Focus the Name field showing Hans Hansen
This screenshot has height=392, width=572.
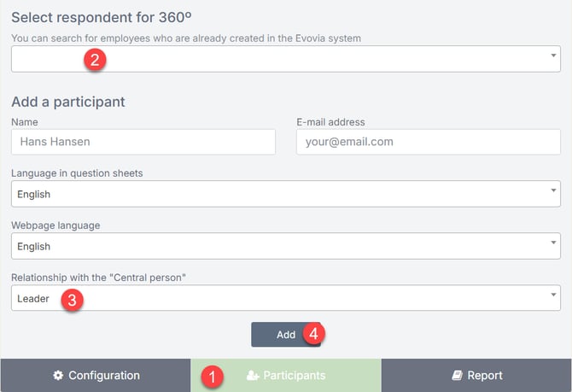[143, 142]
